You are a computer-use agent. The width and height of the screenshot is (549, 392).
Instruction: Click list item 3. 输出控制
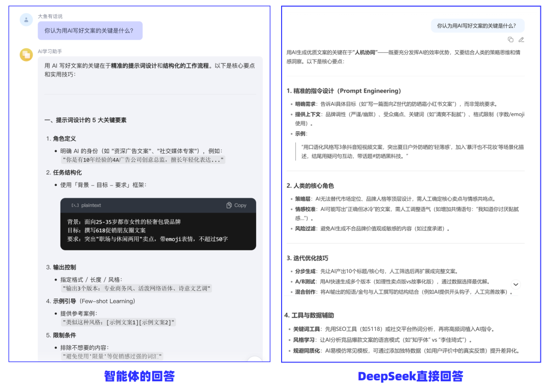[x=61, y=267]
